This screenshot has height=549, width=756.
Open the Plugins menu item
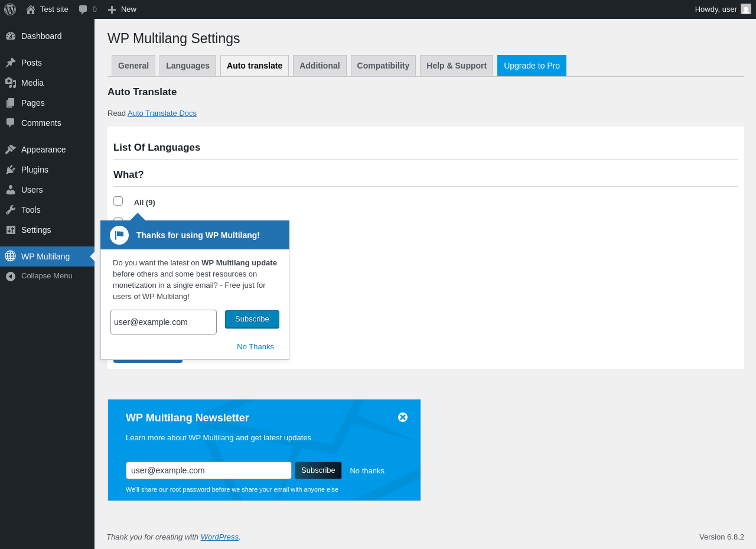tap(47, 170)
